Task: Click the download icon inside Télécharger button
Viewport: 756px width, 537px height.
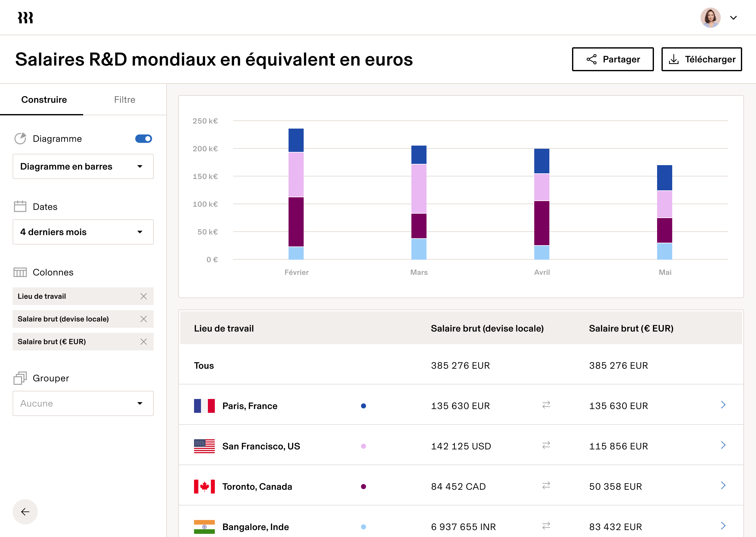Action: tap(674, 59)
